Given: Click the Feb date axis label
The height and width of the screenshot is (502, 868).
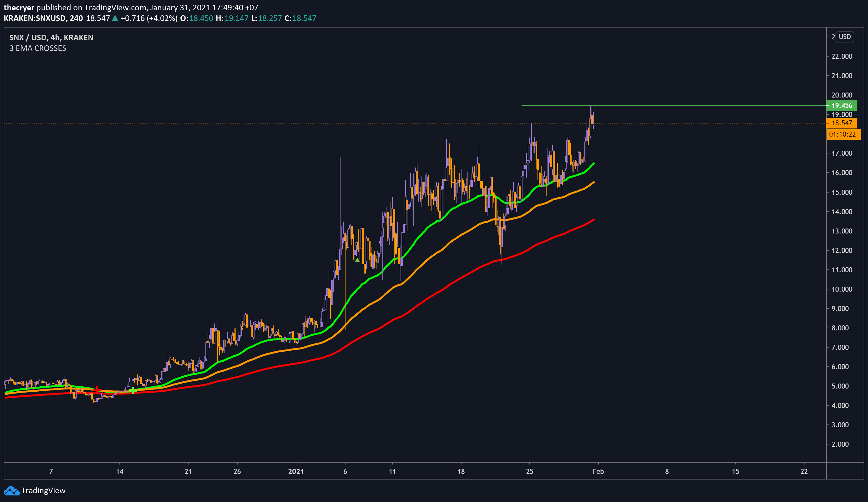Looking at the screenshot, I should pyautogui.click(x=598, y=471).
